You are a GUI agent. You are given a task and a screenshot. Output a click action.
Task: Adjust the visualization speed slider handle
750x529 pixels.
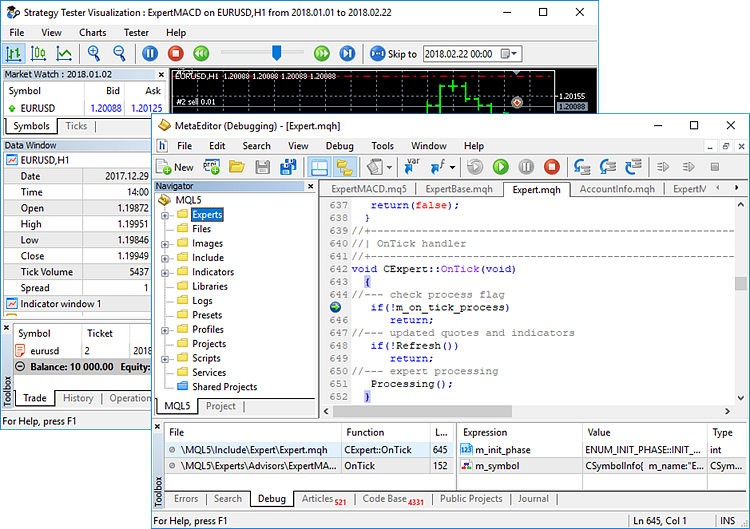click(x=276, y=53)
